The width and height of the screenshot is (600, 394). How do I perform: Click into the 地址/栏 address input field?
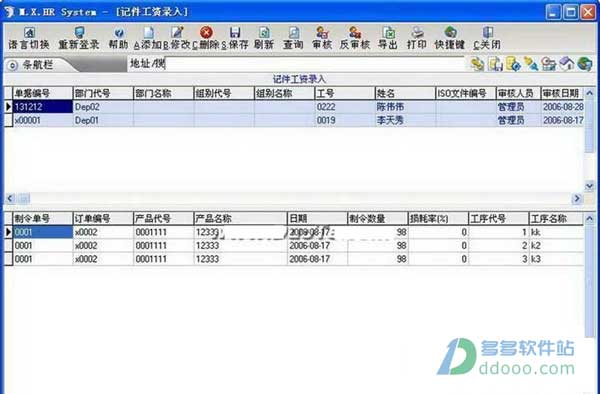[315, 64]
